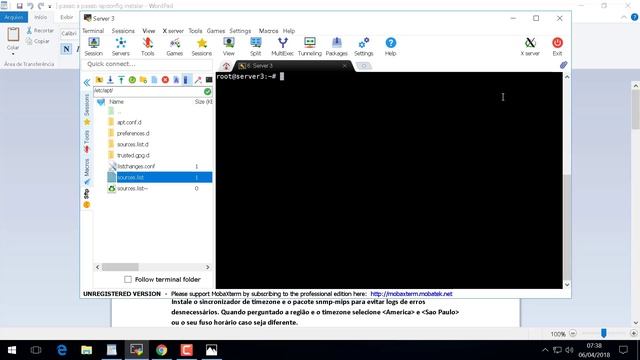Open the preferences.d folder
This screenshot has width=640, height=360.
(x=133, y=133)
